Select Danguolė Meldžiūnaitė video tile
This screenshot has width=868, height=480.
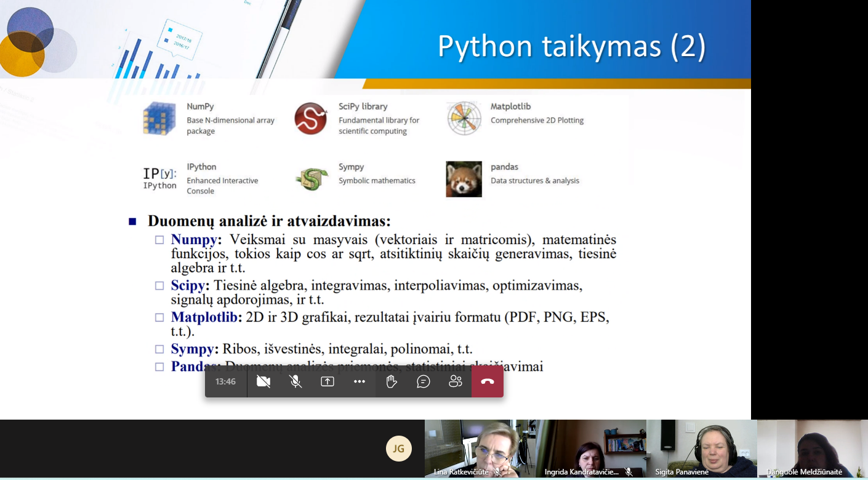(x=813, y=449)
